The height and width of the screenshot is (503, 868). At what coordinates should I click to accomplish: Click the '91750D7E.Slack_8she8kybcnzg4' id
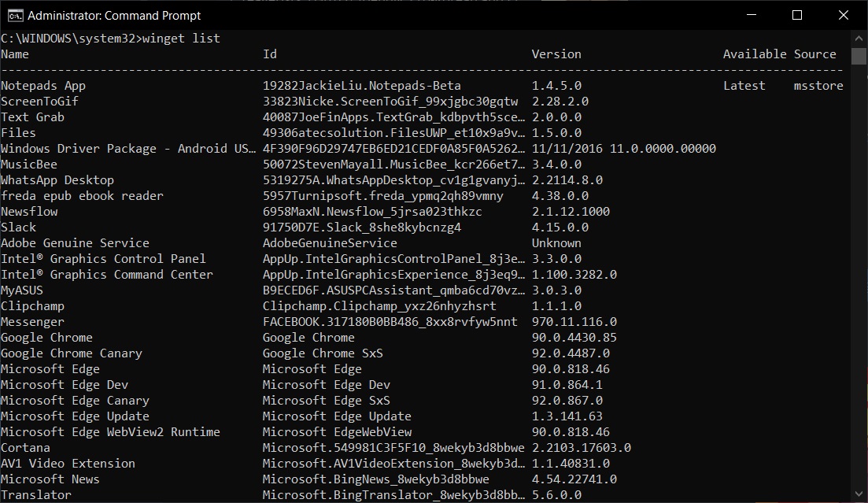click(x=361, y=227)
